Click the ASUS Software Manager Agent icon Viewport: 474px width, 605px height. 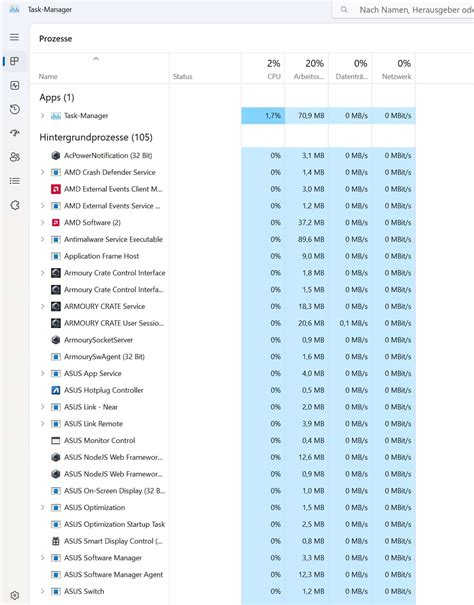[x=56, y=575]
